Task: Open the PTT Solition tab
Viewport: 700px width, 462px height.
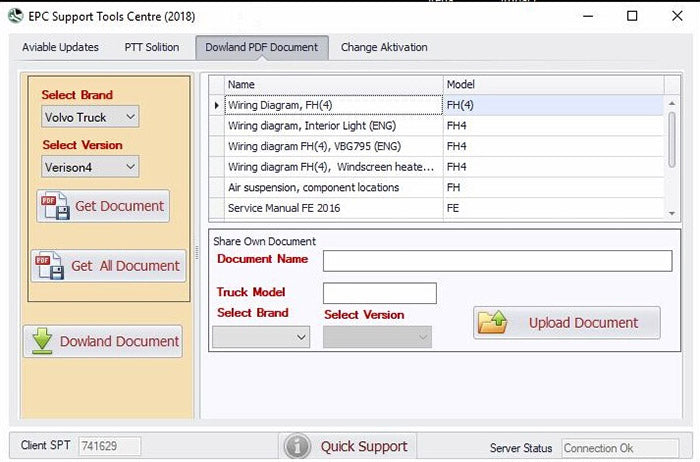Action: point(151,47)
